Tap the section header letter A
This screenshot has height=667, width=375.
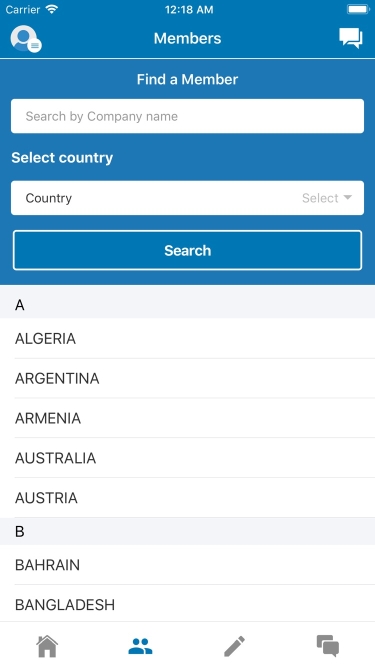(x=20, y=305)
